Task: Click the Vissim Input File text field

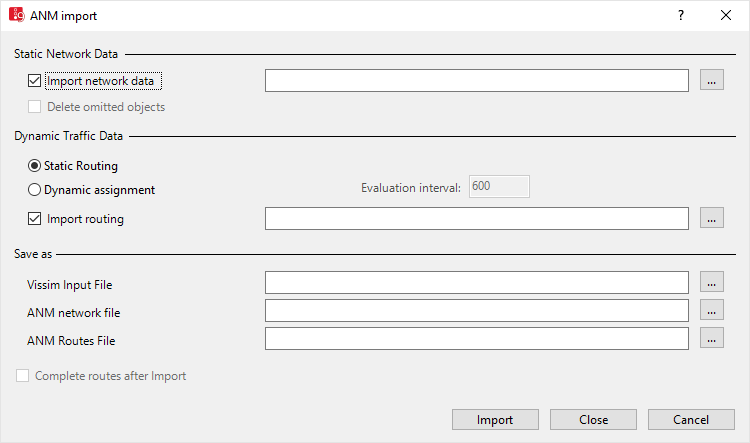Action: click(476, 284)
